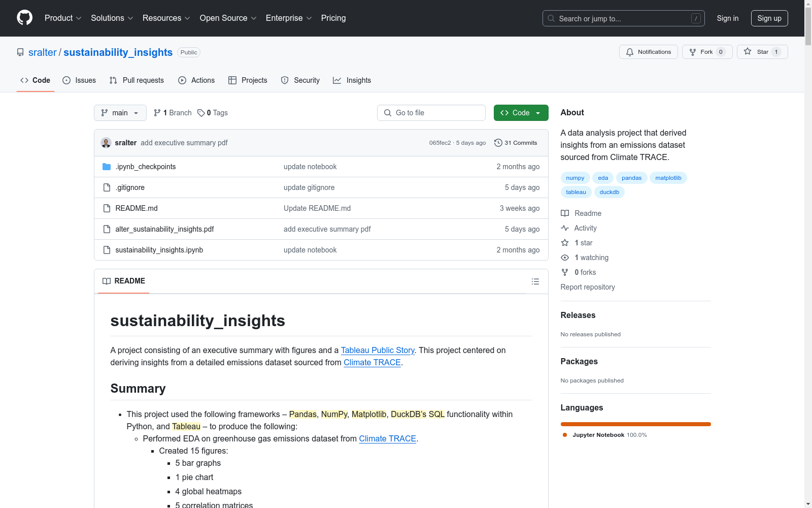Click the duckdb topic tag

[610, 192]
